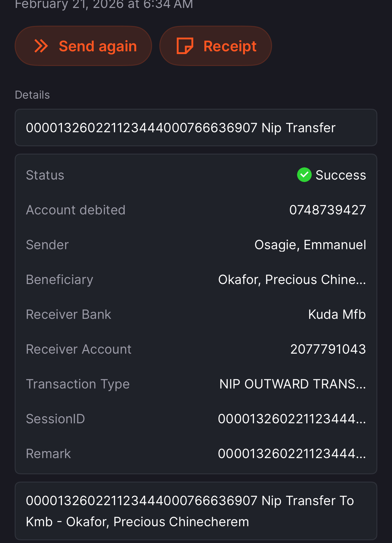392x543 pixels.
Task: Expand truncated Beneficiary name Okafor, Precious
Action: pos(292,280)
